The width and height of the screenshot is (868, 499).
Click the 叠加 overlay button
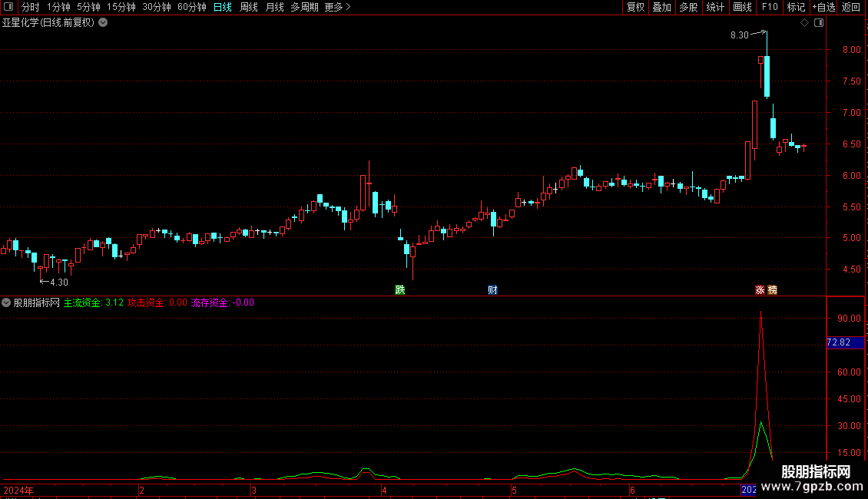coord(661,7)
